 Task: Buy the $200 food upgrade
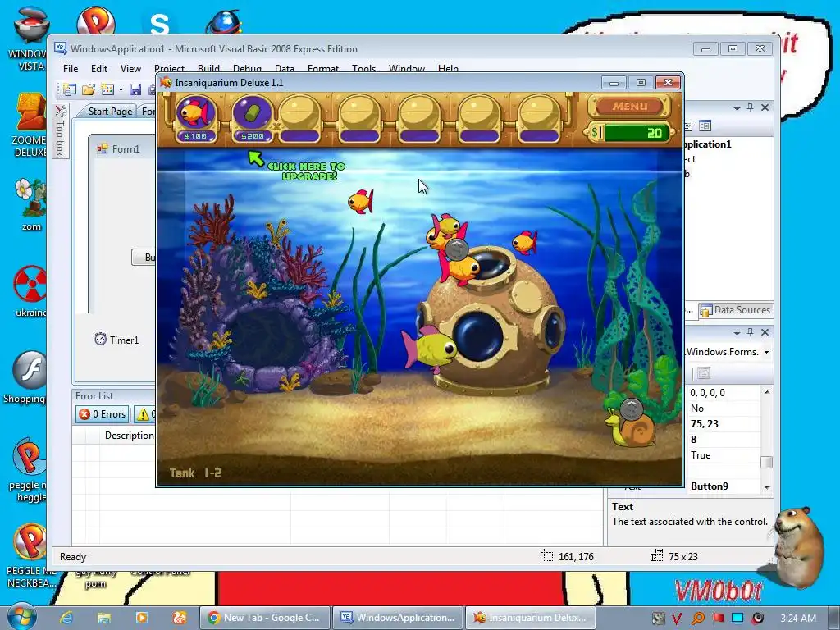click(x=253, y=117)
